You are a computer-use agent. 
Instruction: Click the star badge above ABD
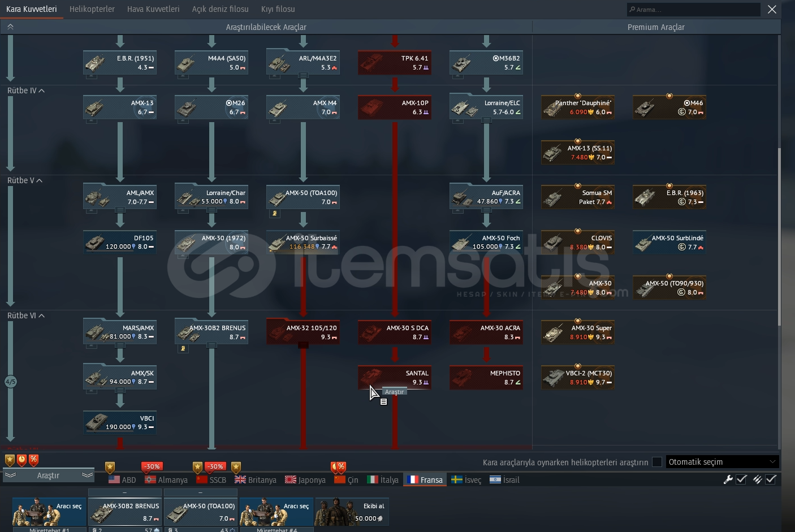[x=110, y=468]
